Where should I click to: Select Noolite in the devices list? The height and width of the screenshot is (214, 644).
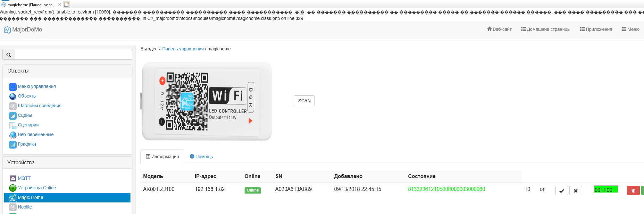pos(25,207)
